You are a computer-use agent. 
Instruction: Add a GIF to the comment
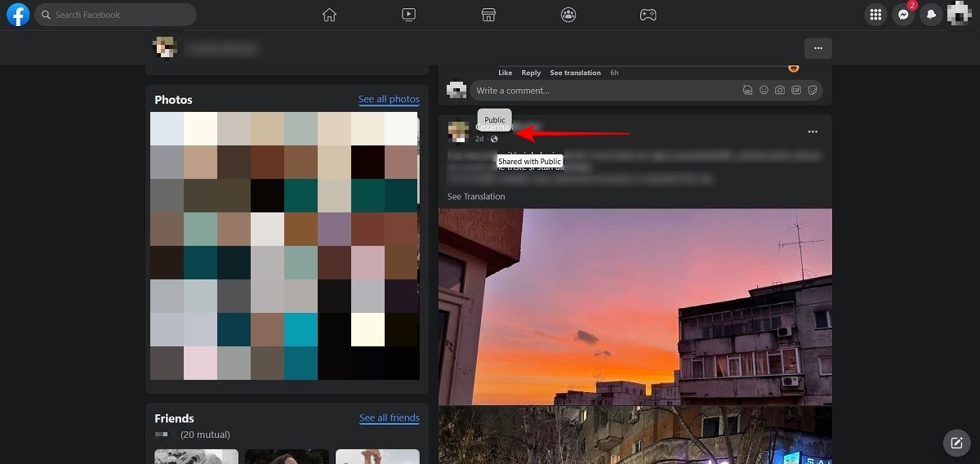point(796,91)
